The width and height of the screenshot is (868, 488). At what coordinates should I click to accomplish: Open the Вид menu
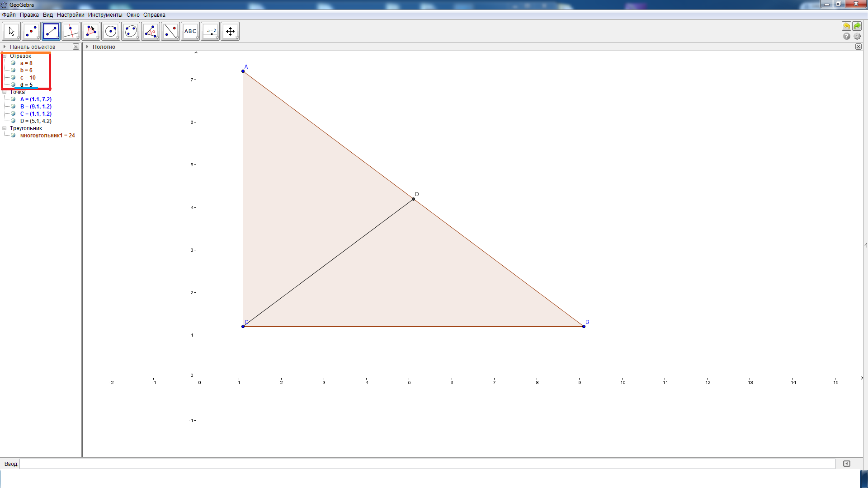[48, 15]
